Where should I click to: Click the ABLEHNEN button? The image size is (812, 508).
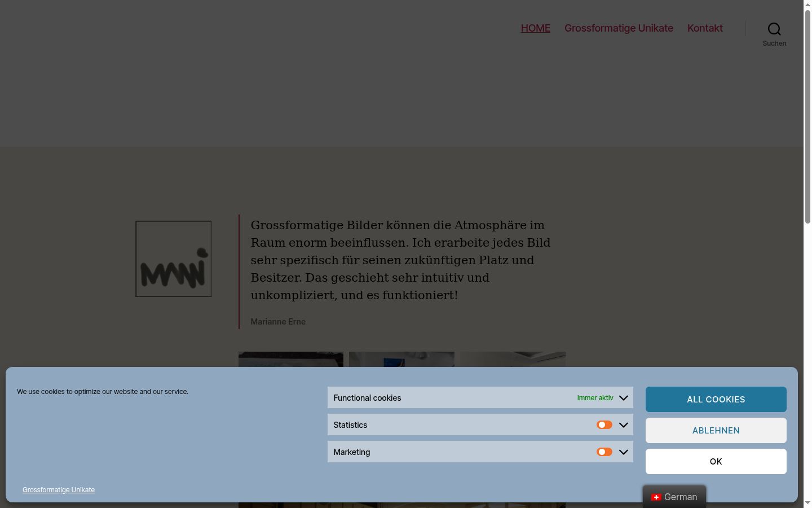(716, 431)
